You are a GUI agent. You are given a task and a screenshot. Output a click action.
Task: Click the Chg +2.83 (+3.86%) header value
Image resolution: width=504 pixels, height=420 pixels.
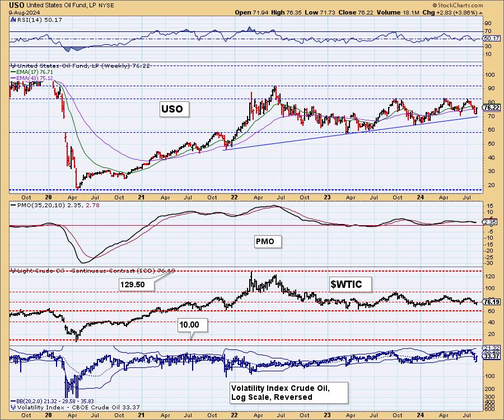(x=450, y=12)
